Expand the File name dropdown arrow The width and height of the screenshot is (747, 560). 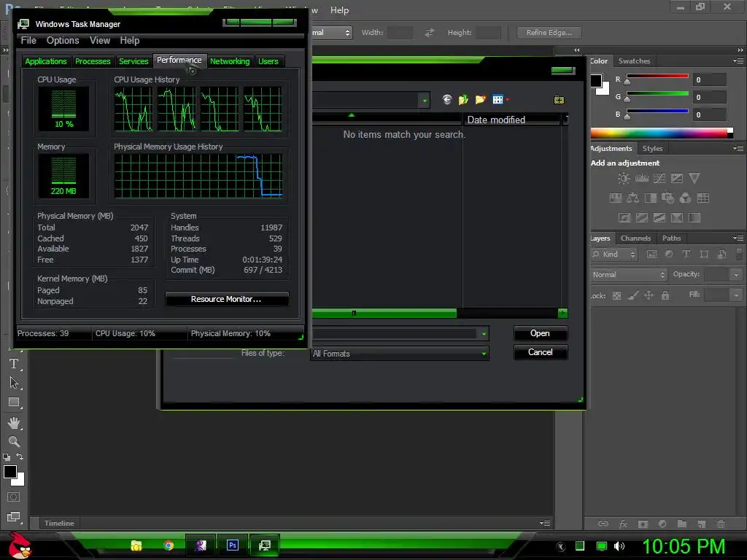484,334
